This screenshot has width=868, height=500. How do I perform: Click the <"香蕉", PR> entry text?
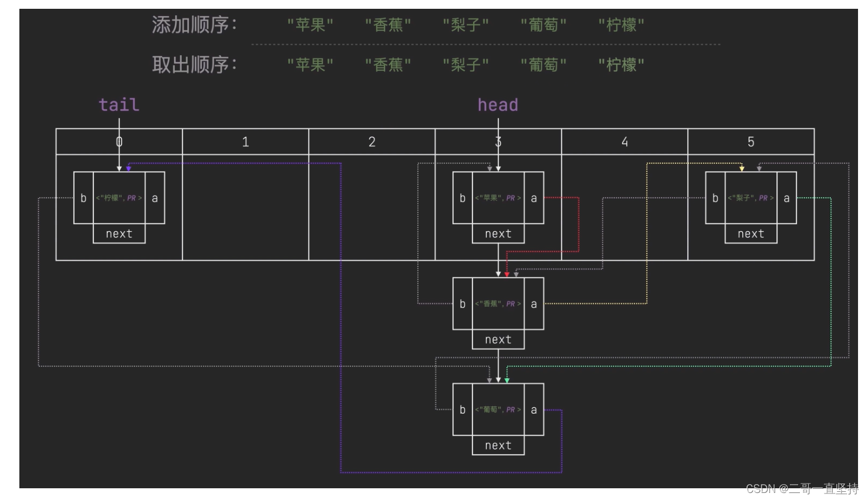(498, 303)
